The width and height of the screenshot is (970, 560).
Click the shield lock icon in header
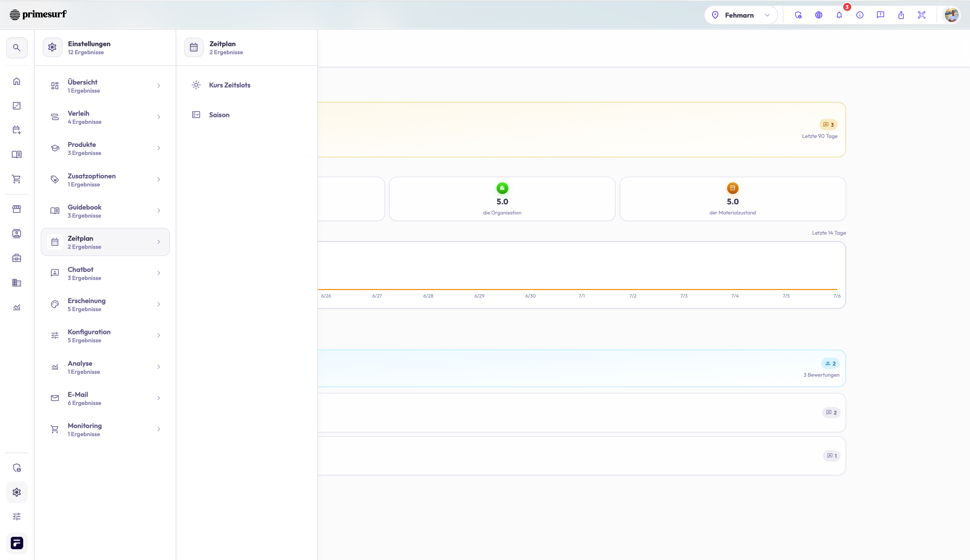(x=798, y=15)
